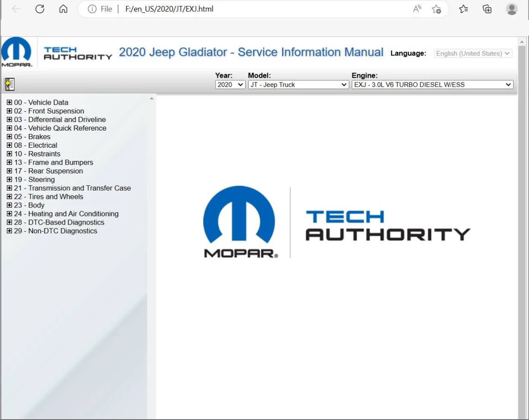Open the Collections icon
The height and width of the screenshot is (420, 529).
pyautogui.click(x=487, y=9)
